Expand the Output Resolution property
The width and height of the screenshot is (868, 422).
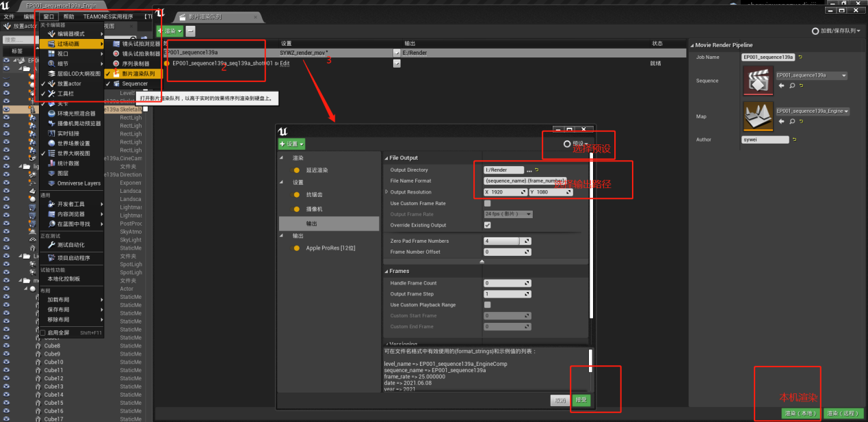[x=387, y=192]
